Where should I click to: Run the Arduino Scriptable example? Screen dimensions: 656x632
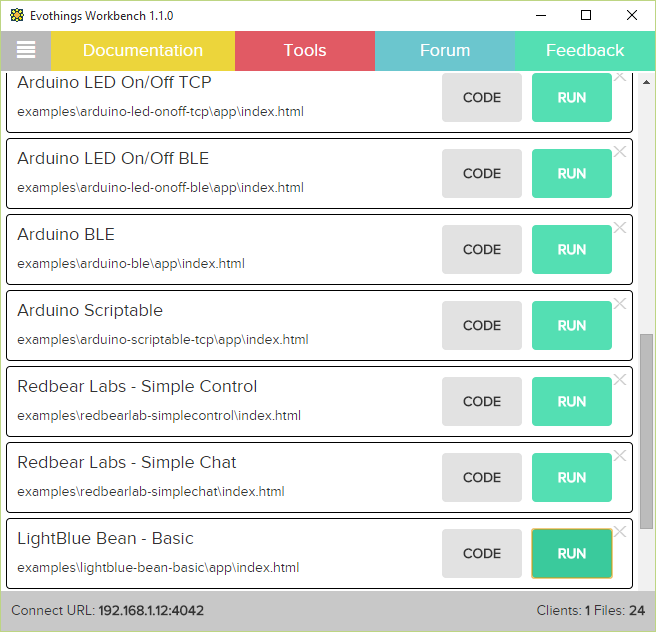[572, 325]
